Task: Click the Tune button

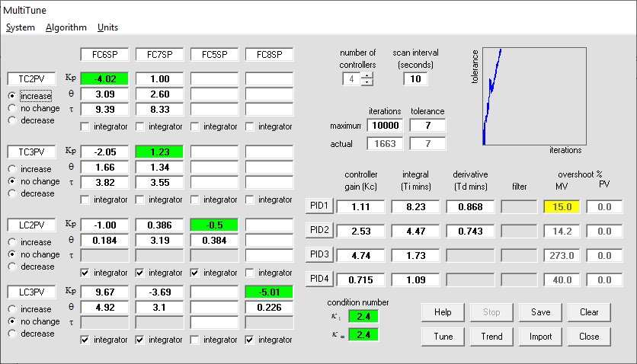Action: 443,337
